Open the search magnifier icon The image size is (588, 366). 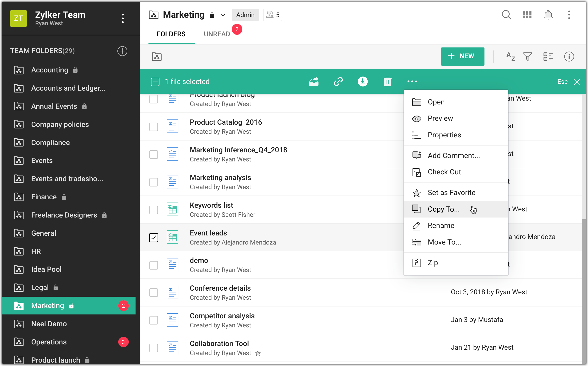506,15
